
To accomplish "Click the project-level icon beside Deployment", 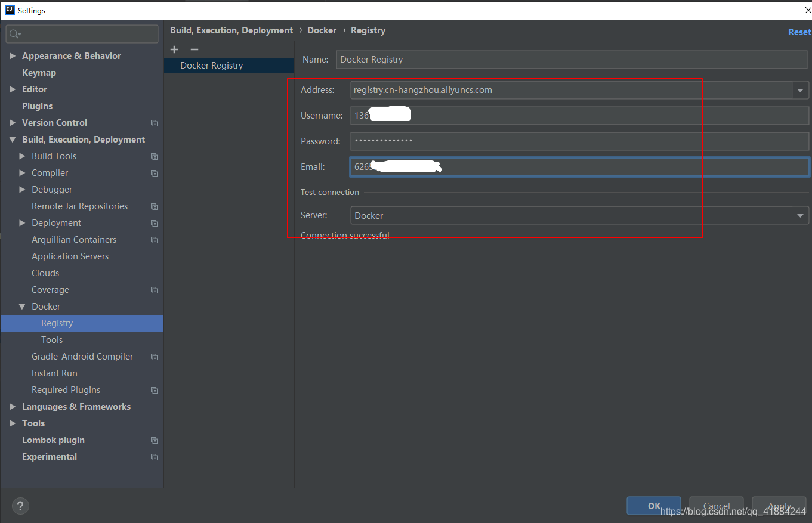I will coord(154,223).
